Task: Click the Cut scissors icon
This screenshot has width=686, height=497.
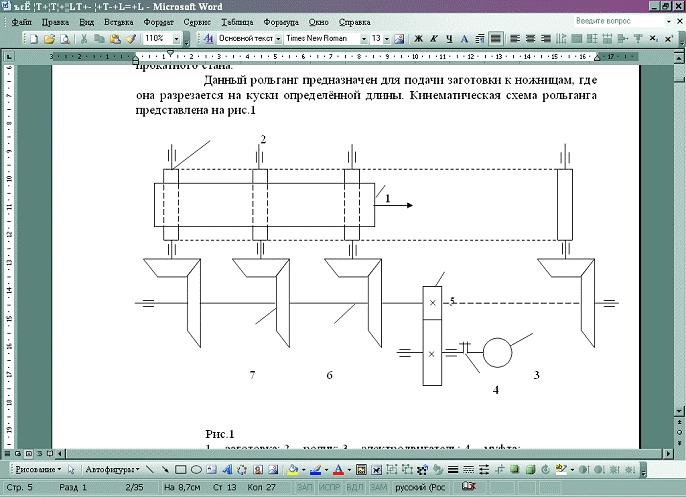Action: 84,38
